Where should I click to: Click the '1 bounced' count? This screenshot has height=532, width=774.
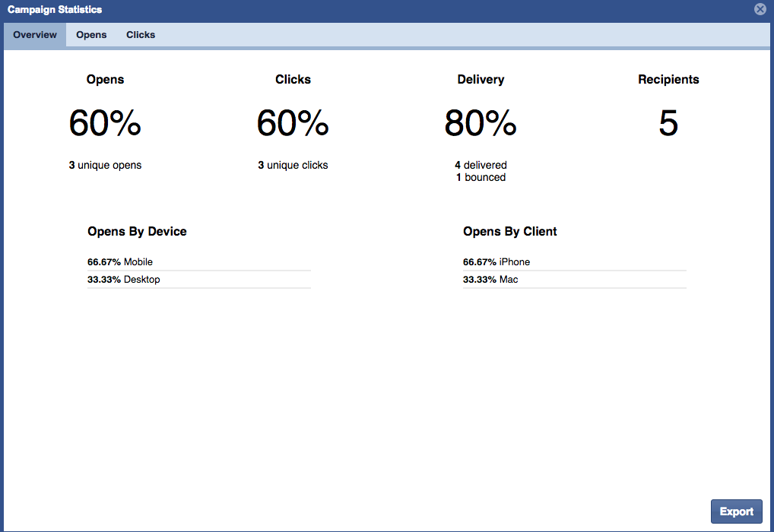[481, 177]
